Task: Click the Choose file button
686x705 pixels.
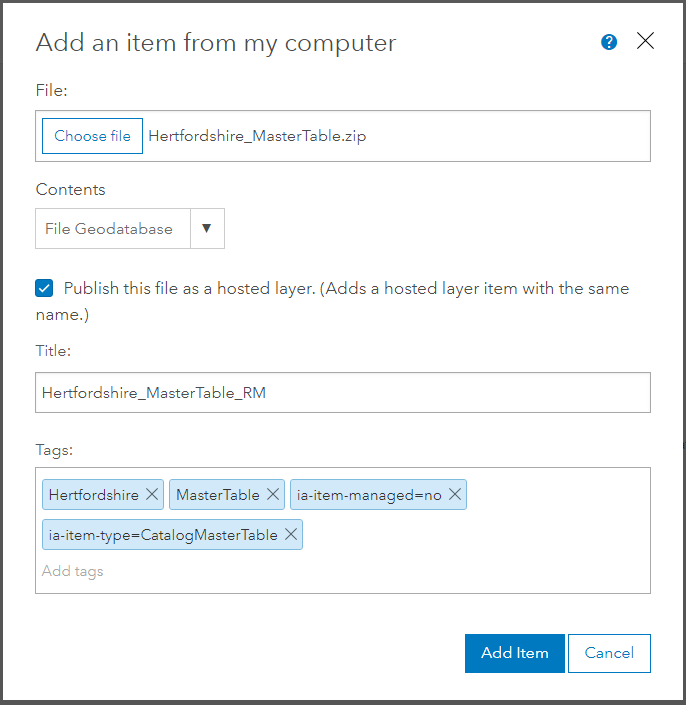Action: (92, 136)
